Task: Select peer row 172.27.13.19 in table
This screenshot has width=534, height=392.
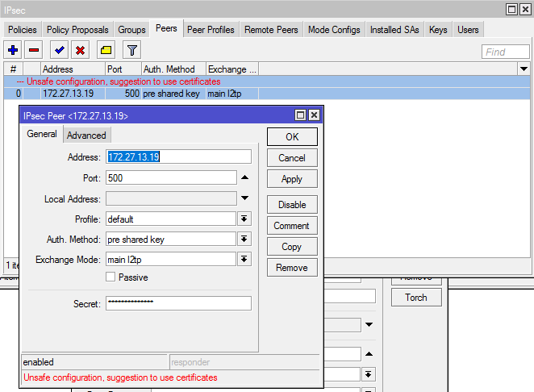Action: click(267, 94)
